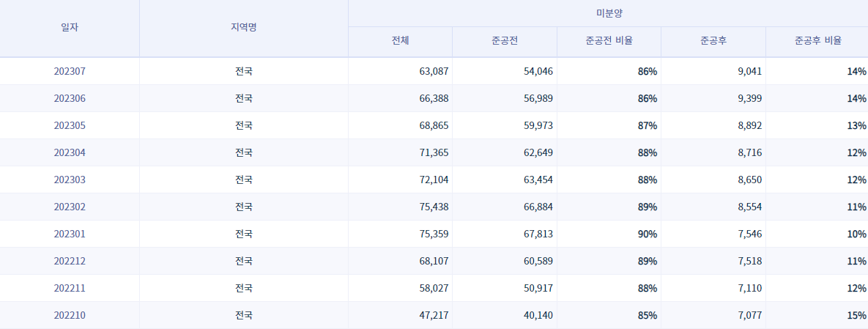868x329 pixels.
Task: Click post-completion value 8,716
Action: click(750, 152)
